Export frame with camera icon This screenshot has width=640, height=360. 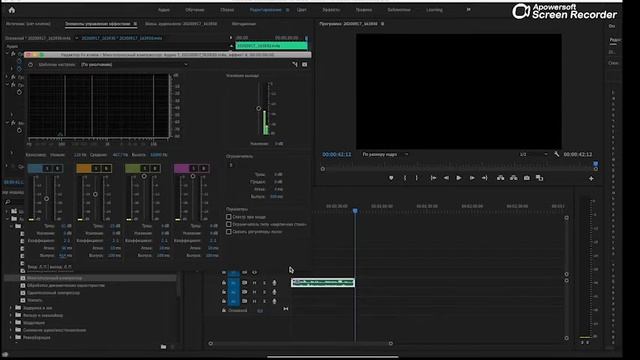pos(527,178)
